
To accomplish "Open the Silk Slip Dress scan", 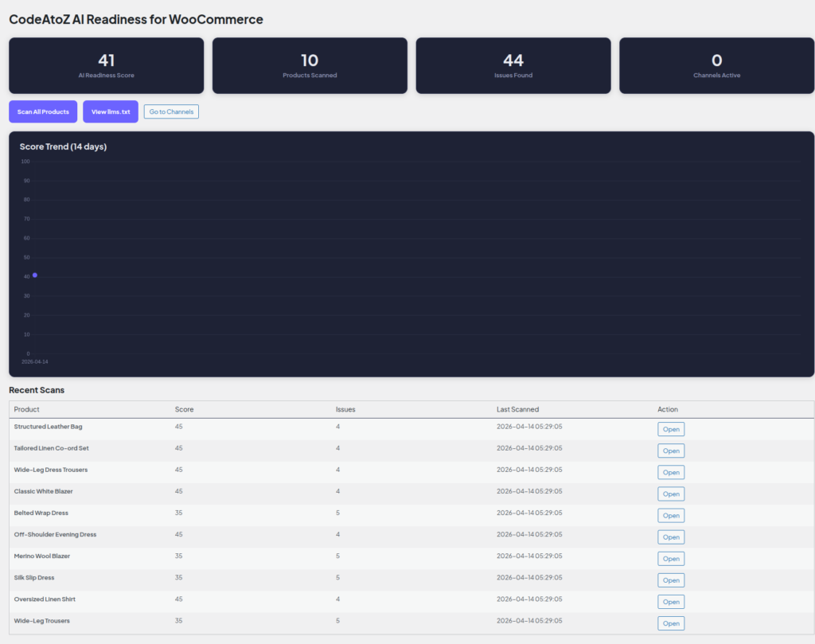I will coord(671,580).
